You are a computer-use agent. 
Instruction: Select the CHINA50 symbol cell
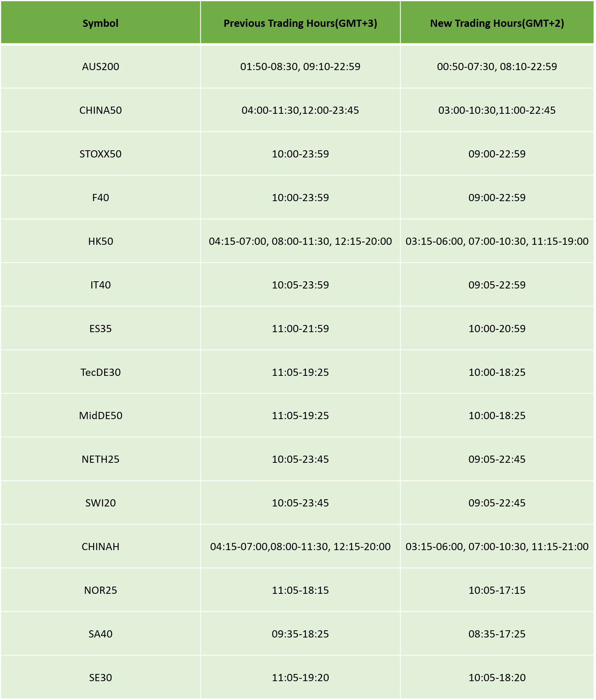pos(101,110)
